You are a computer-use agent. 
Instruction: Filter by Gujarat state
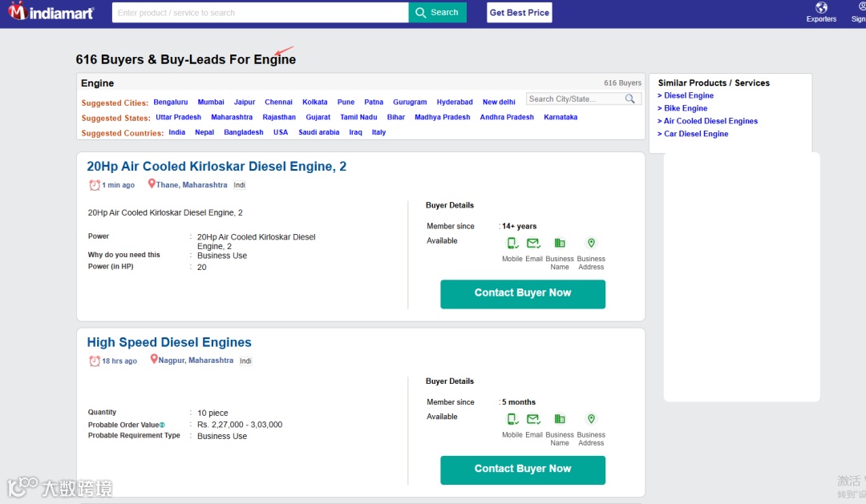pyautogui.click(x=318, y=117)
